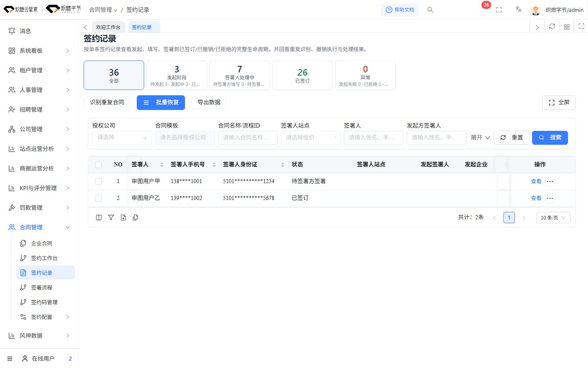The height and width of the screenshot is (368, 588).
Task: Change page size from 10 条/页
Action: [x=553, y=218]
